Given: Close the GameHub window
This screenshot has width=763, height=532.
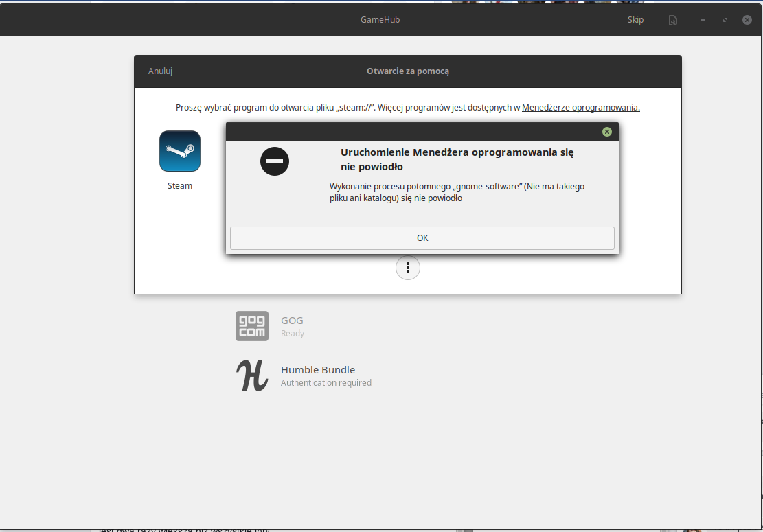Looking at the screenshot, I should point(747,20).
